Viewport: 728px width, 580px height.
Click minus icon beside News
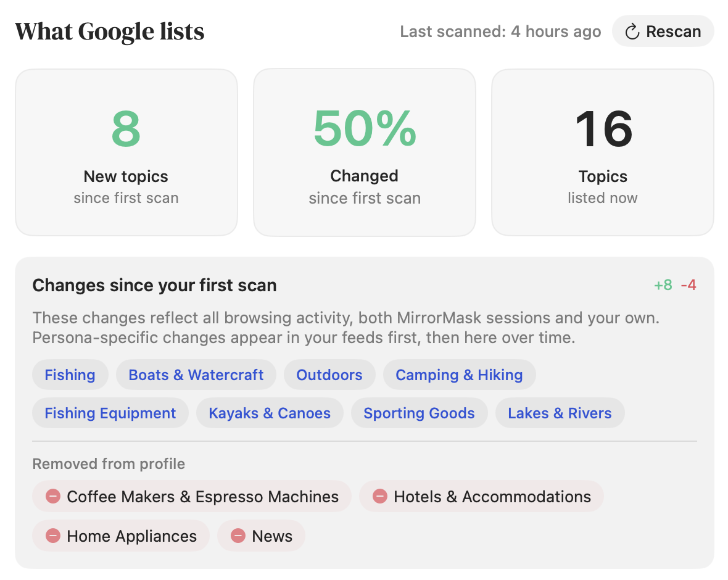[x=238, y=536]
